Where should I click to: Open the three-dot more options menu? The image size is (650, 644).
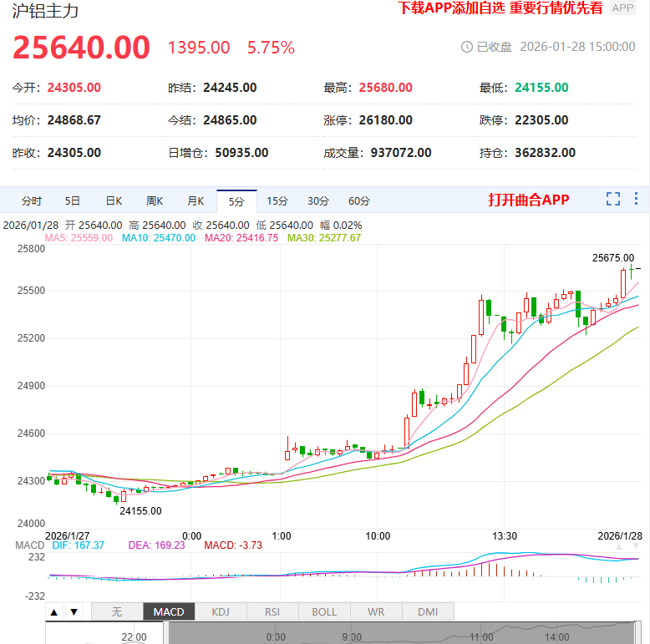pos(636,199)
